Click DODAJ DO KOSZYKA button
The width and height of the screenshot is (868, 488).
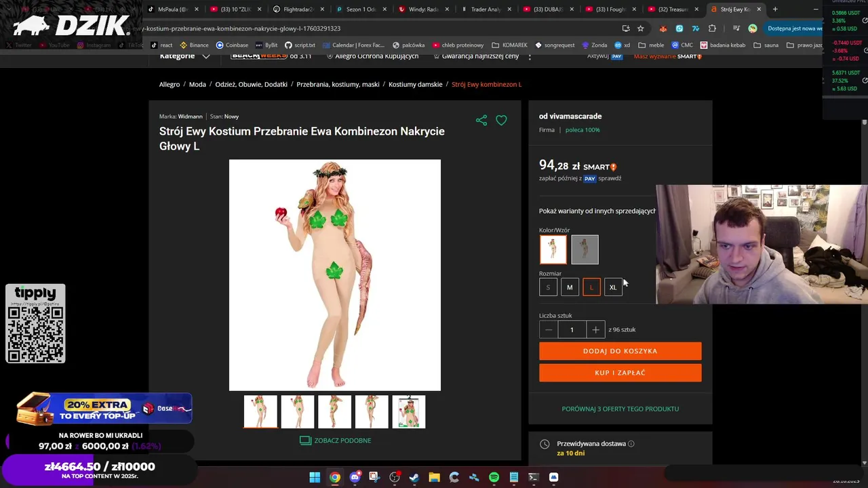[x=620, y=351]
